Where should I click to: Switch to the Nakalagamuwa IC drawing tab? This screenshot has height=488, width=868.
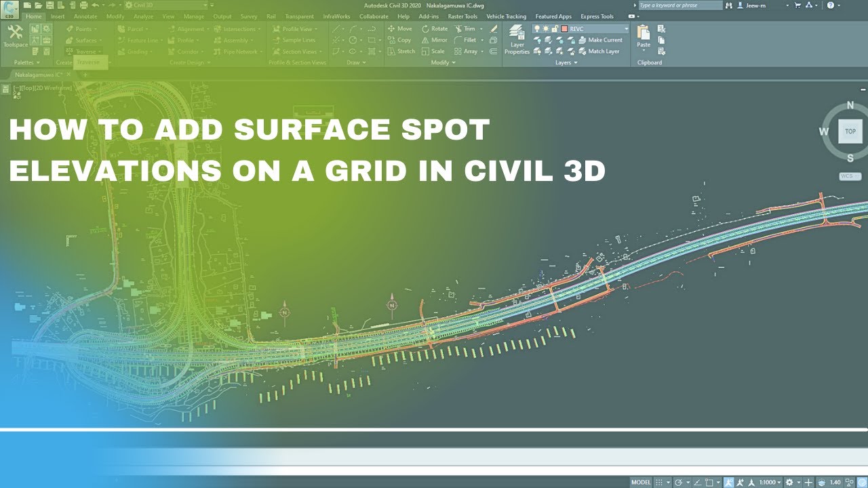[39, 74]
